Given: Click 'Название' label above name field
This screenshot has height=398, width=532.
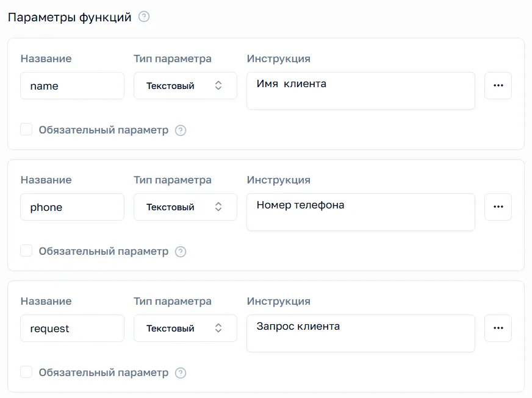Looking at the screenshot, I should tap(46, 59).
